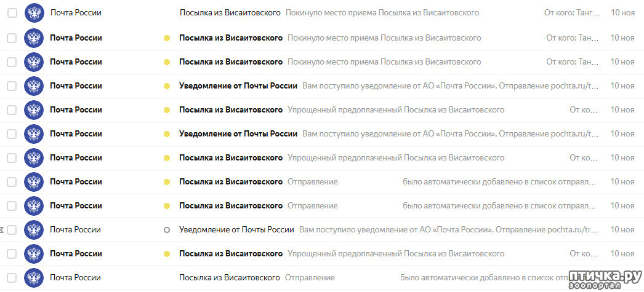This screenshot has height=292, width=644.
Task: Click the hollow read-status circle beside Уведомление от Почты России
Action: [166, 230]
